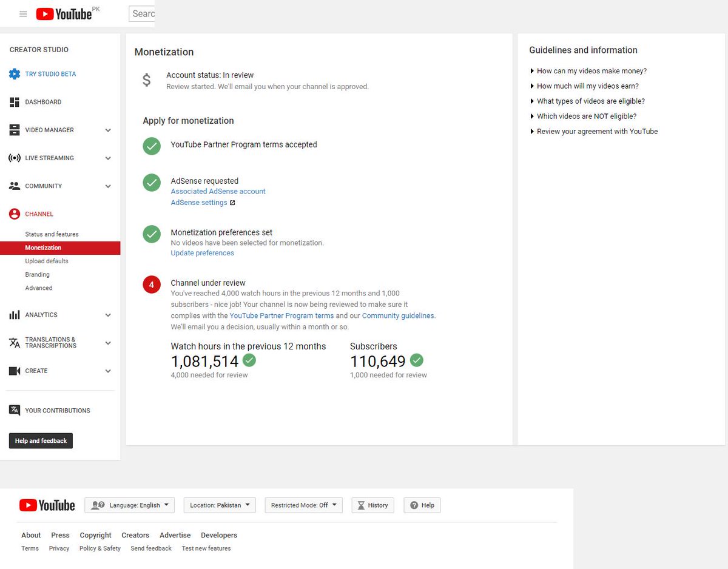
Task: Click the red step 4 circle icon
Action: point(152,284)
